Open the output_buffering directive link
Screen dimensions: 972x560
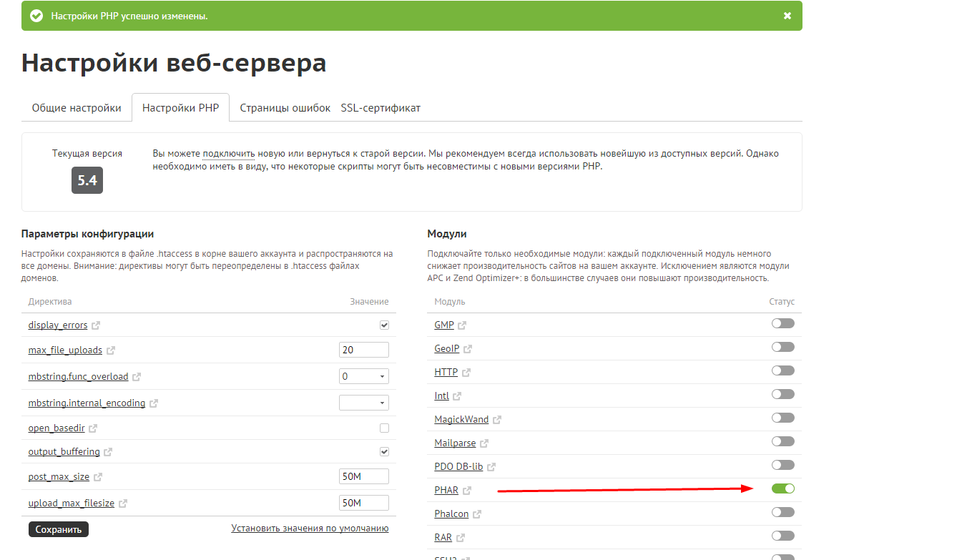pyautogui.click(x=64, y=451)
